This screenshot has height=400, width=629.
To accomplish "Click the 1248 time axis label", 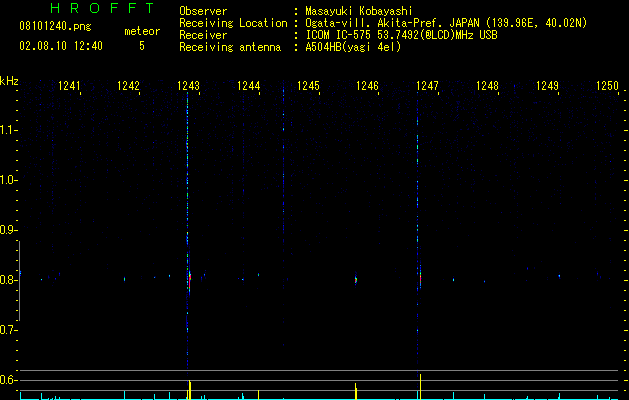I will (487, 86).
